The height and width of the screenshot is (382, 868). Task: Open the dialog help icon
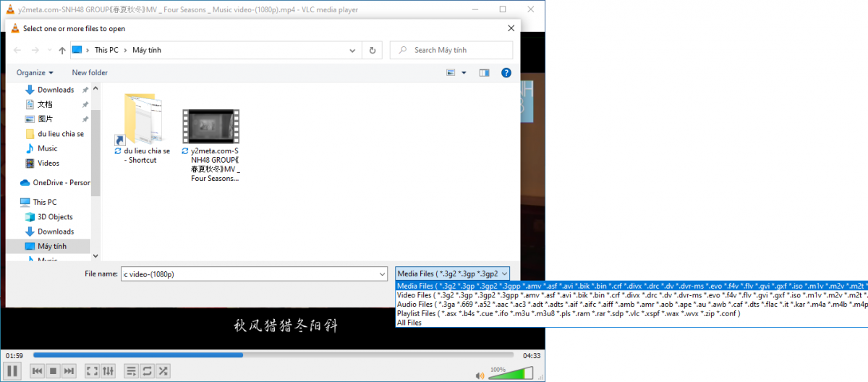click(506, 72)
